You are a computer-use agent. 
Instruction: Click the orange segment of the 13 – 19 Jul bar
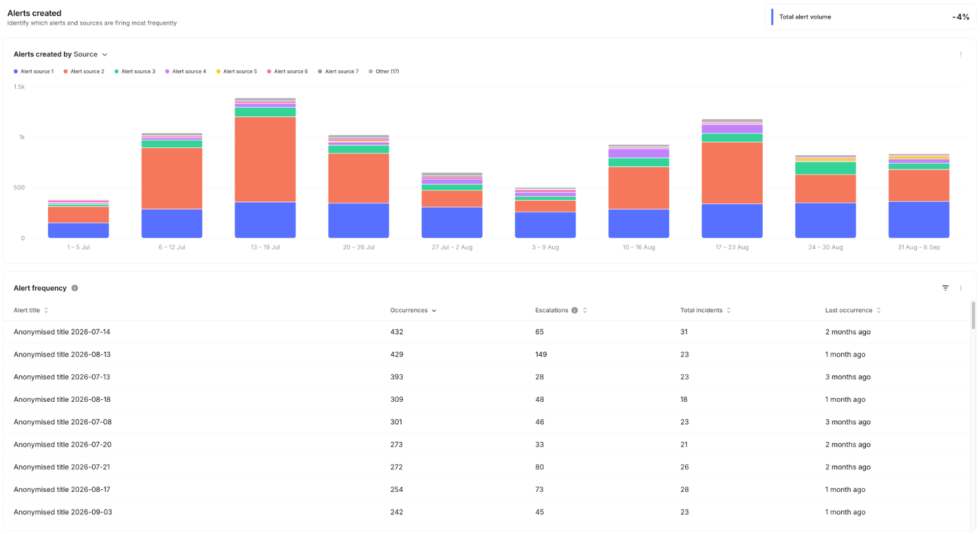click(265, 159)
